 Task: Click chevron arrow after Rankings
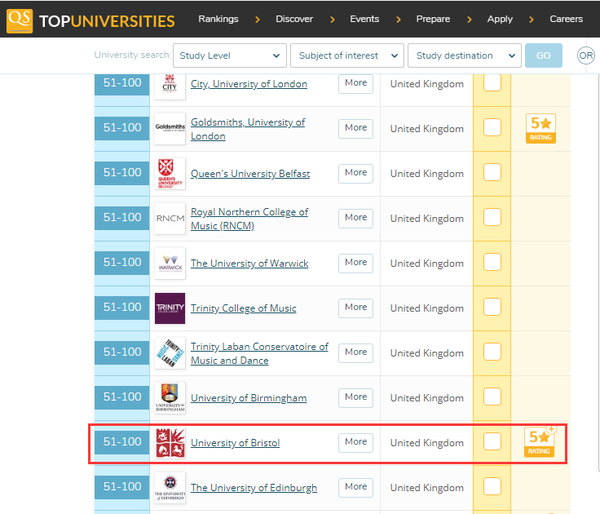tap(257, 20)
